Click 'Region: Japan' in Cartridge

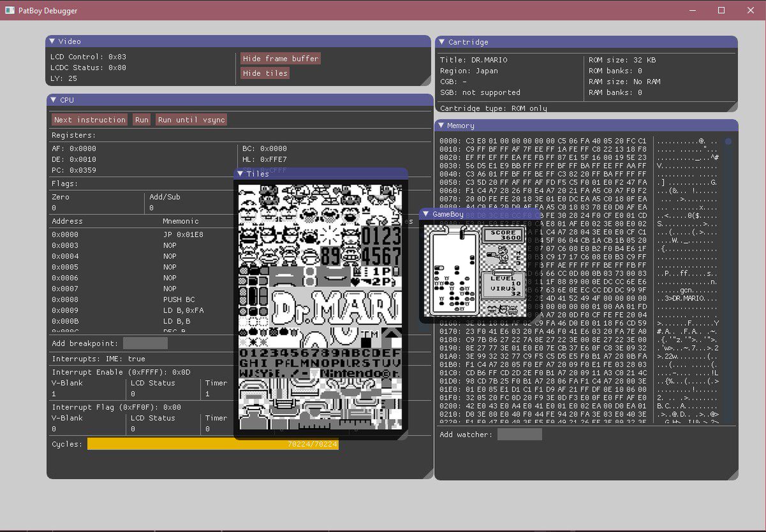click(x=469, y=71)
